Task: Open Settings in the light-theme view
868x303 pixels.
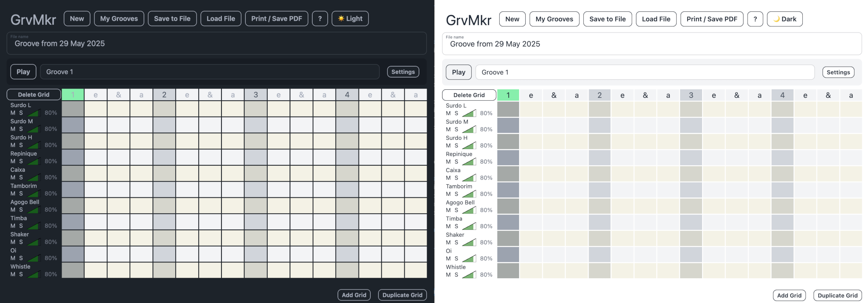Action: [838, 72]
